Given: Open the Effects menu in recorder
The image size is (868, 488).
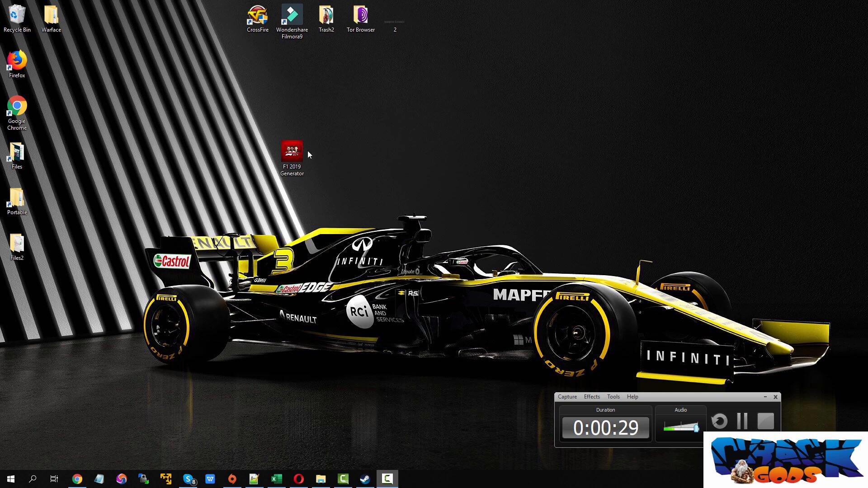Looking at the screenshot, I should click(x=591, y=397).
